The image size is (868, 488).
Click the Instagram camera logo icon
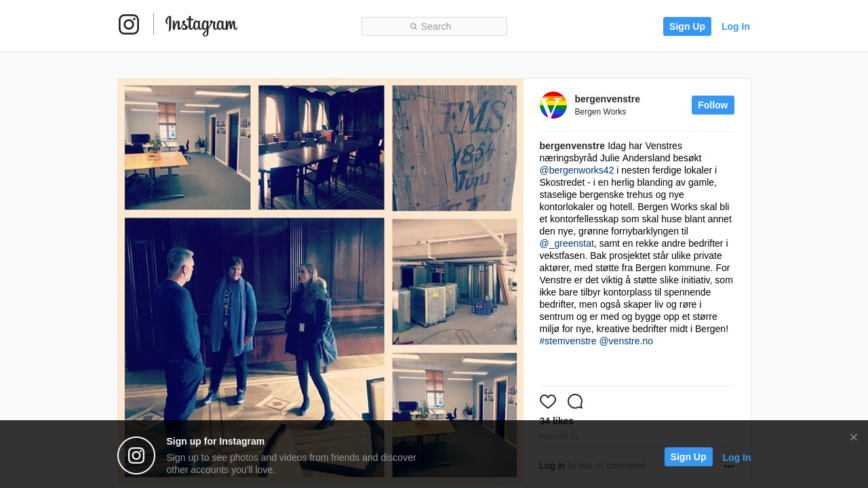[x=129, y=24]
